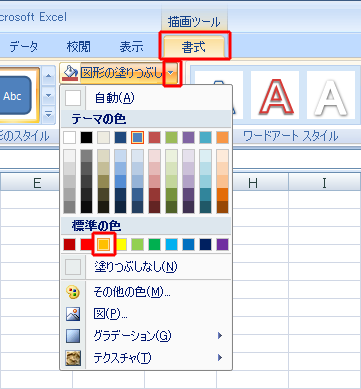Screen dimensions: 361x389
Task: Pick darkest brown shade in orange tint column
Action: click(222, 207)
